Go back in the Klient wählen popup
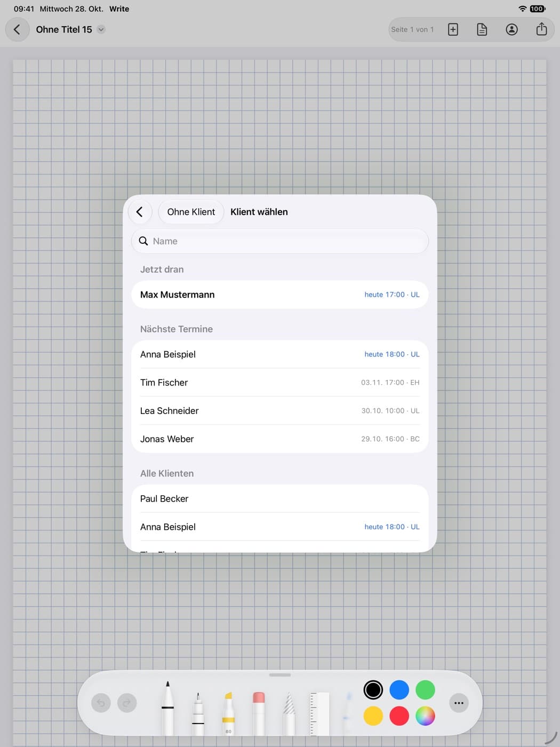560x747 pixels. tap(140, 212)
